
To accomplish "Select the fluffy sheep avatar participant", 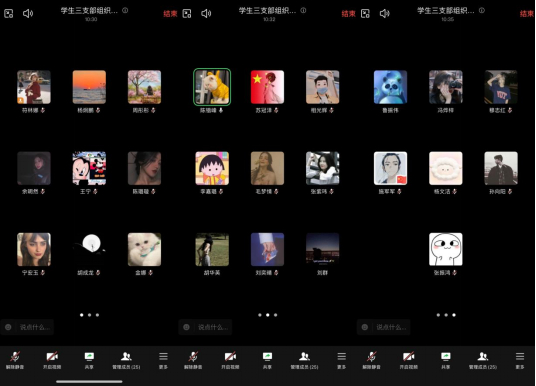I will click(x=446, y=168).
